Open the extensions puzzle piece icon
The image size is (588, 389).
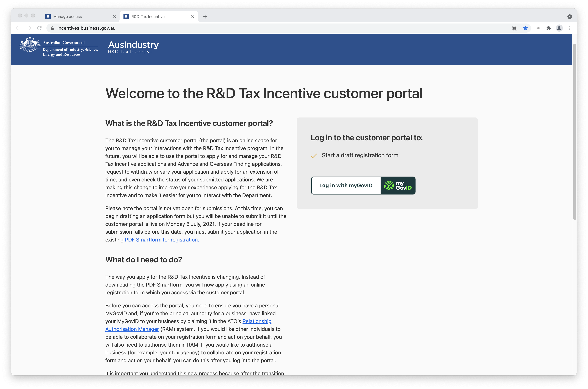(x=548, y=28)
